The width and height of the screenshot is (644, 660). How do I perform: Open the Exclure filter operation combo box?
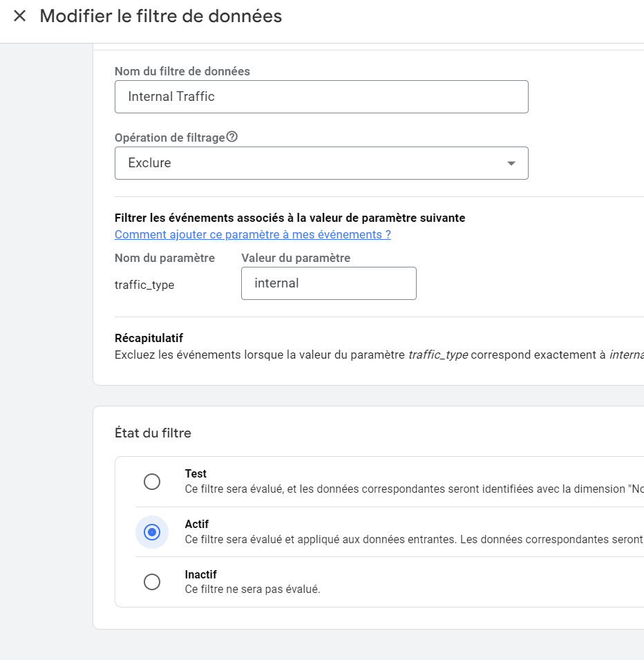(x=311, y=163)
